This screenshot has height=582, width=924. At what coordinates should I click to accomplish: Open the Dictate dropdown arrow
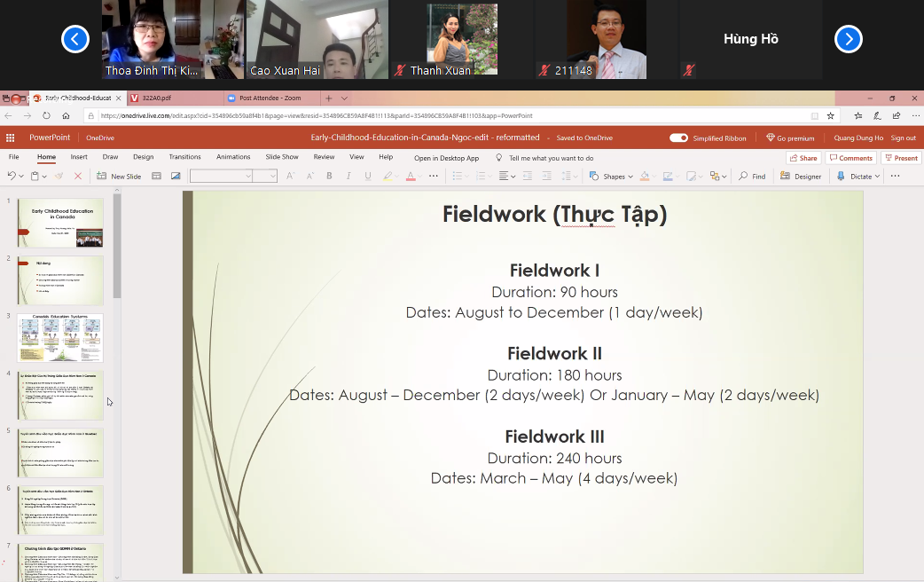tap(878, 177)
